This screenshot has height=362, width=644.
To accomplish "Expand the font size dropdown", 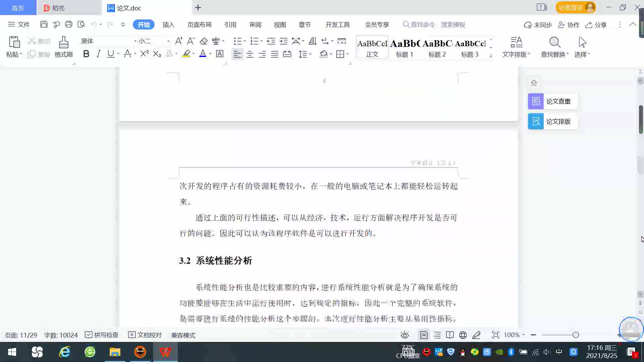I will 168,41.
